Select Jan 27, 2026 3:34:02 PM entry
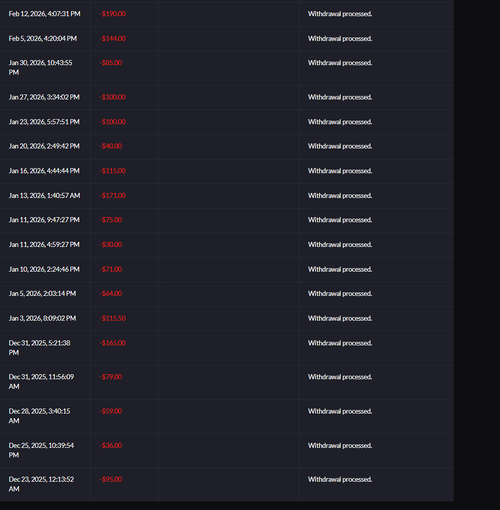This screenshot has height=510, width=500. pyautogui.click(x=44, y=97)
